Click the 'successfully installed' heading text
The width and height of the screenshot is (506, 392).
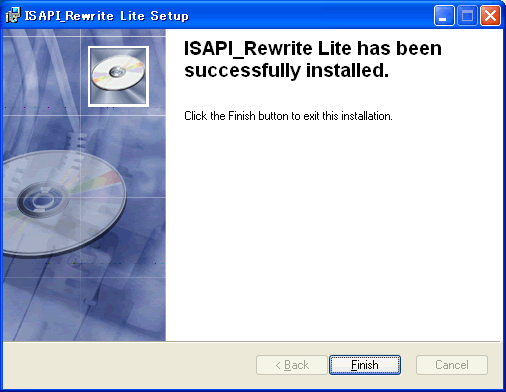coord(286,70)
